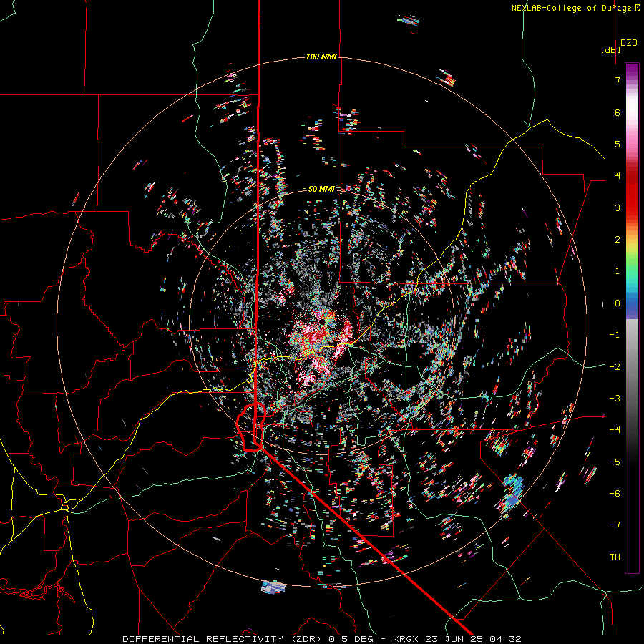644x644 pixels.
Task: Click the 'TH' threshold label on the scale
Action: tap(615, 557)
